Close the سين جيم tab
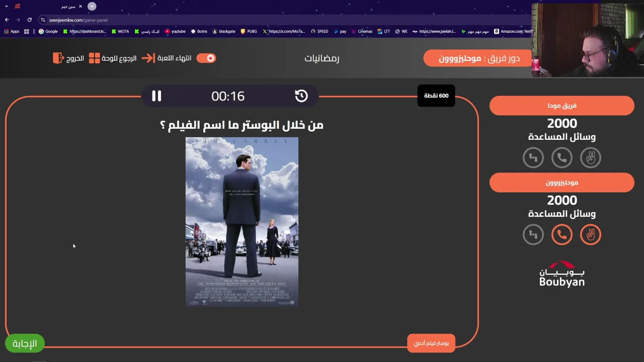This screenshot has height=362, width=644. click(80, 7)
